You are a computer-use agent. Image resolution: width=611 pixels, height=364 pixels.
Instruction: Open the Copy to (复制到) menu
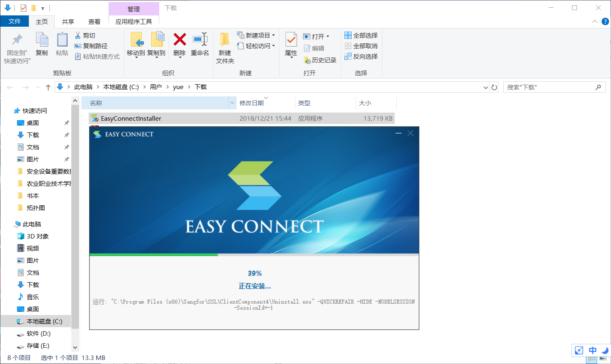click(156, 45)
